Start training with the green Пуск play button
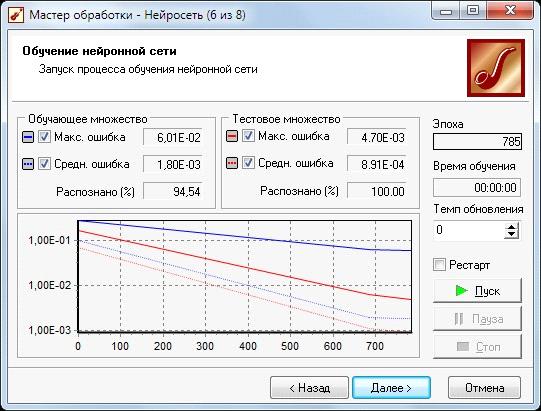Viewport: 541px width, 411px height. (477, 291)
